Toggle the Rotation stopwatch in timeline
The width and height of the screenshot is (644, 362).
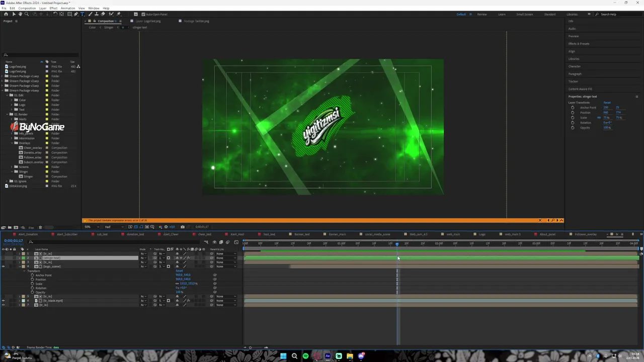tap(32, 288)
